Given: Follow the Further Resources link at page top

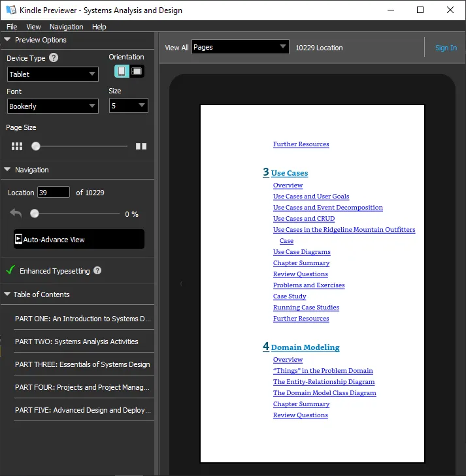Looking at the screenshot, I should pos(301,144).
